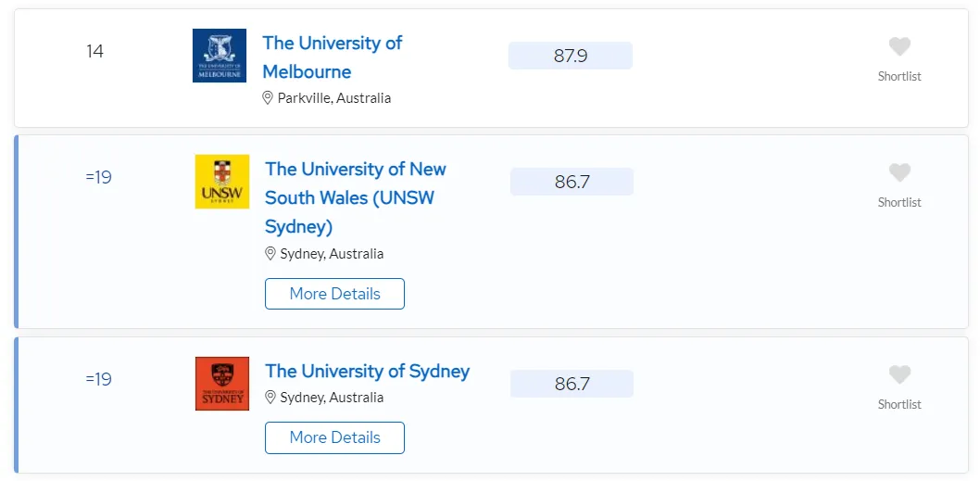
Task: Click the location pin in University of Sydney row
Action: 270,398
